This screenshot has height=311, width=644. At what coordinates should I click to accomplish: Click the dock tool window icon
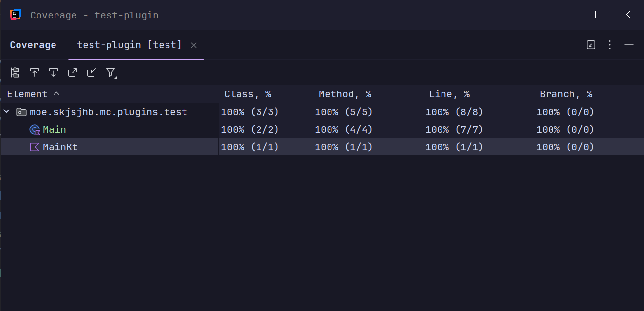pyautogui.click(x=591, y=45)
